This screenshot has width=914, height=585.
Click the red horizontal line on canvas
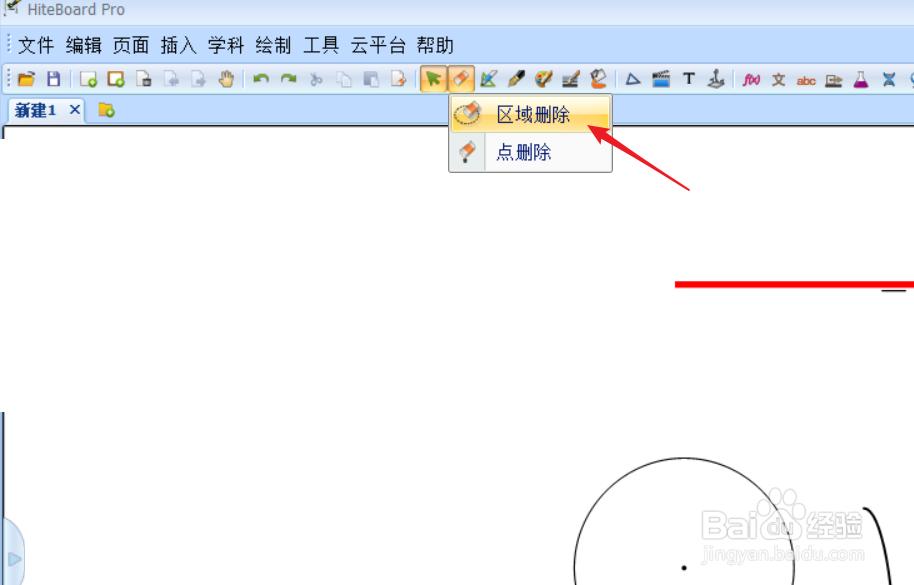(794, 284)
